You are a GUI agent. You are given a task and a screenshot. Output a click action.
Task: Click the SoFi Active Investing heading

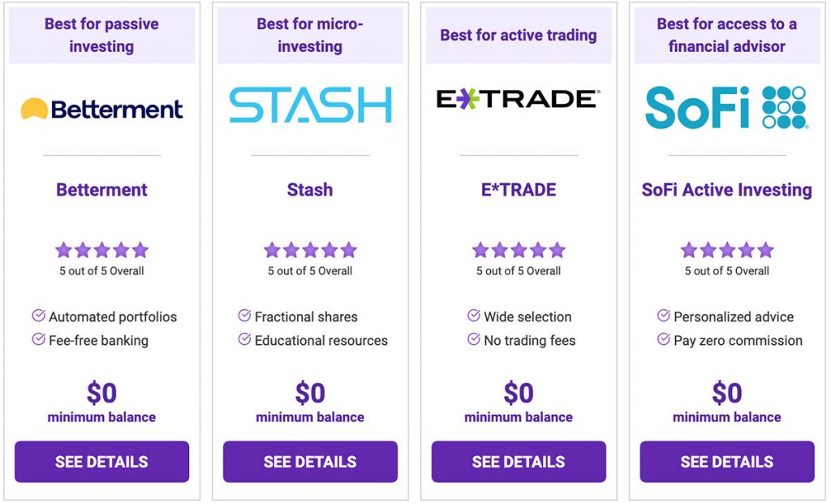coord(726,190)
